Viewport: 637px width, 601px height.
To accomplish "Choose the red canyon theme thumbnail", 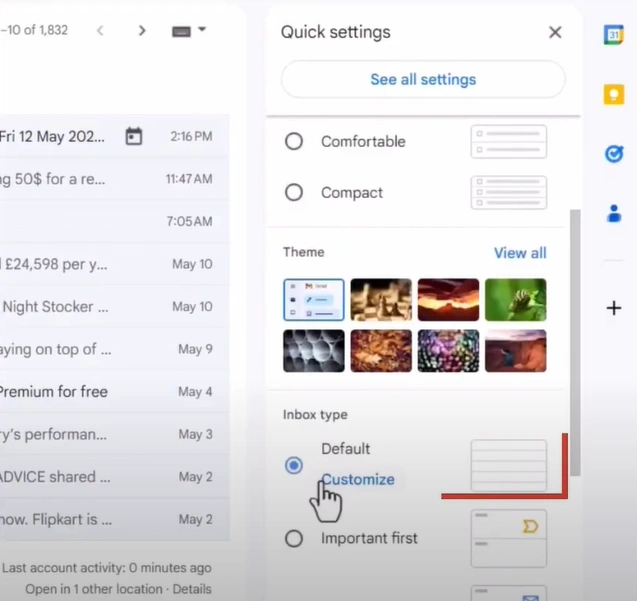I will [448, 300].
